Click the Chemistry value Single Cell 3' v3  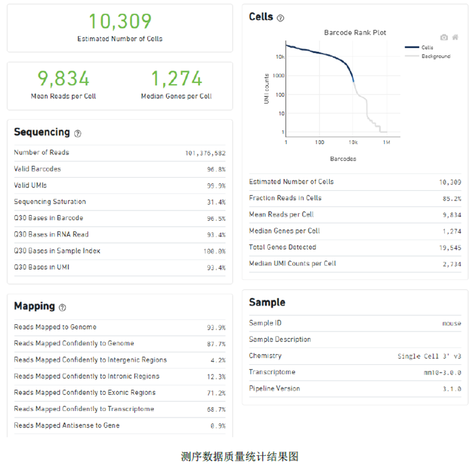point(430,356)
